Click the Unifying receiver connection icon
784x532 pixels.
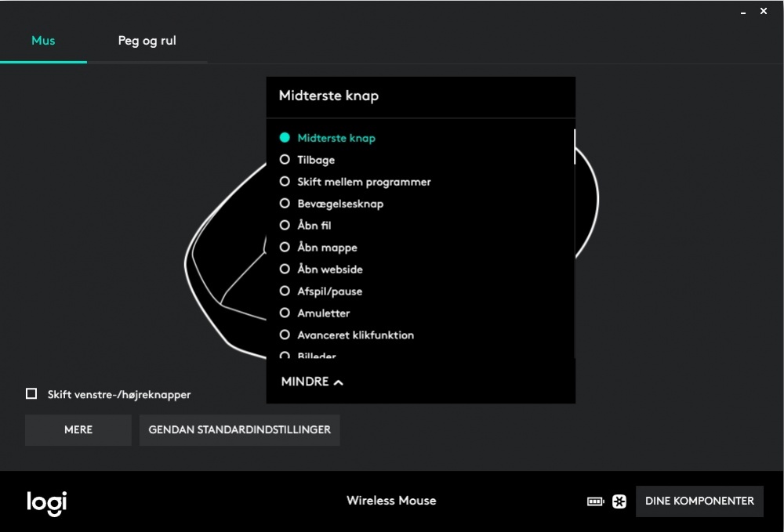pos(619,501)
